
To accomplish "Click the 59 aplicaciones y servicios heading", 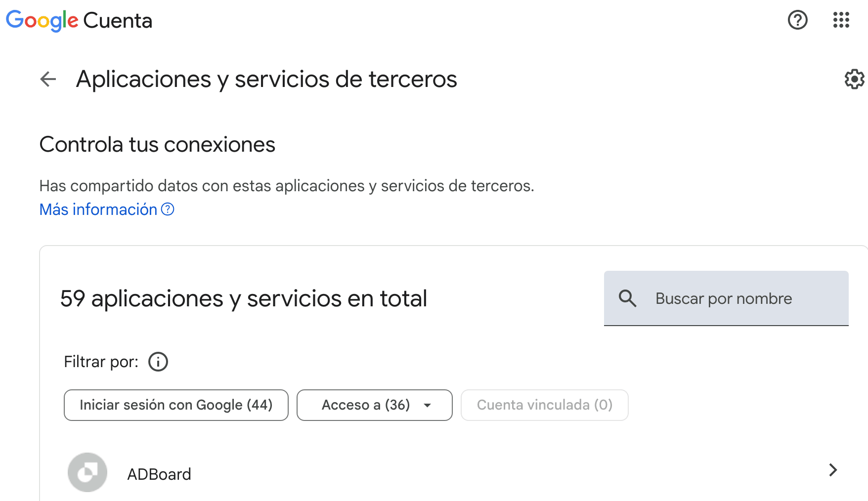I will click(243, 298).
